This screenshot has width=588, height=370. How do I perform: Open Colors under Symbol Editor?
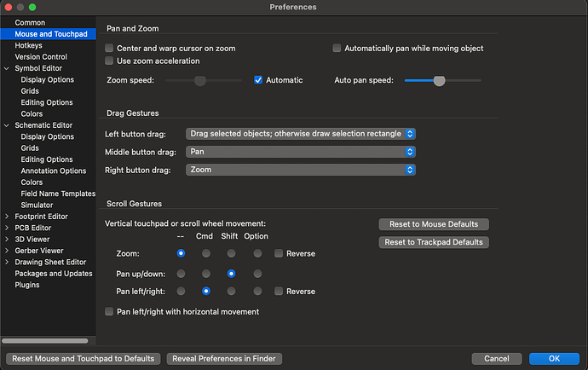click(32, 113)
